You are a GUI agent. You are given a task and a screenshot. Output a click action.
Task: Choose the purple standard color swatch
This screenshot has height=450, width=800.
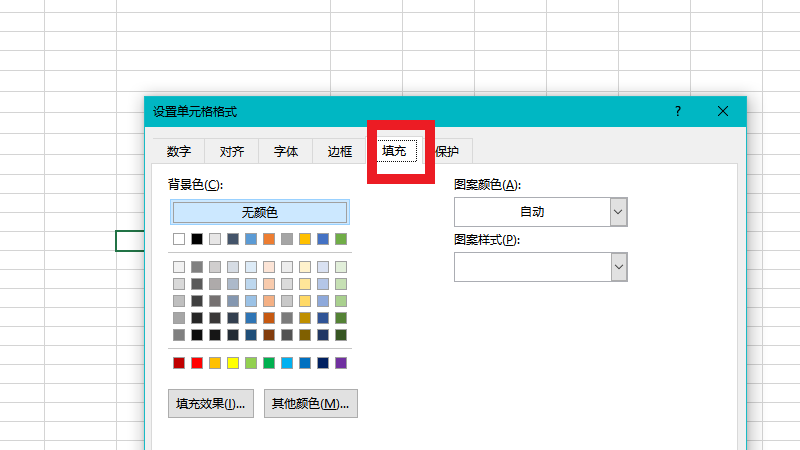[341, 363]
